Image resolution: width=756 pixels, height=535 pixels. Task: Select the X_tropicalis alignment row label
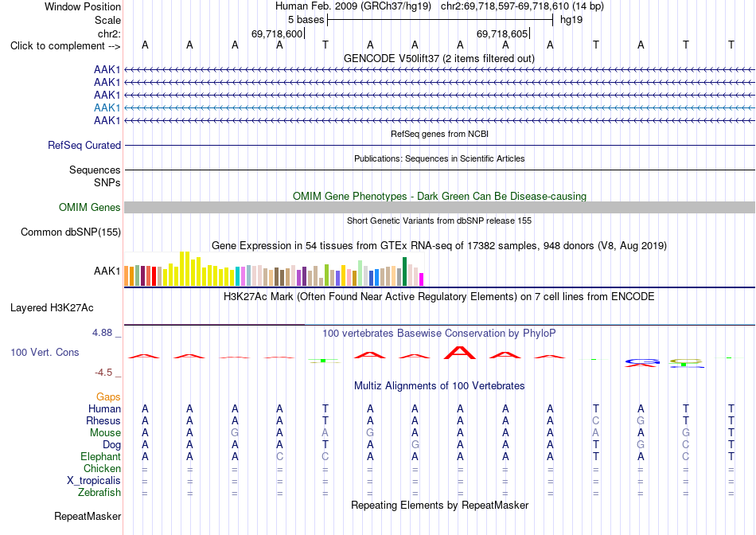coord(94,481)
